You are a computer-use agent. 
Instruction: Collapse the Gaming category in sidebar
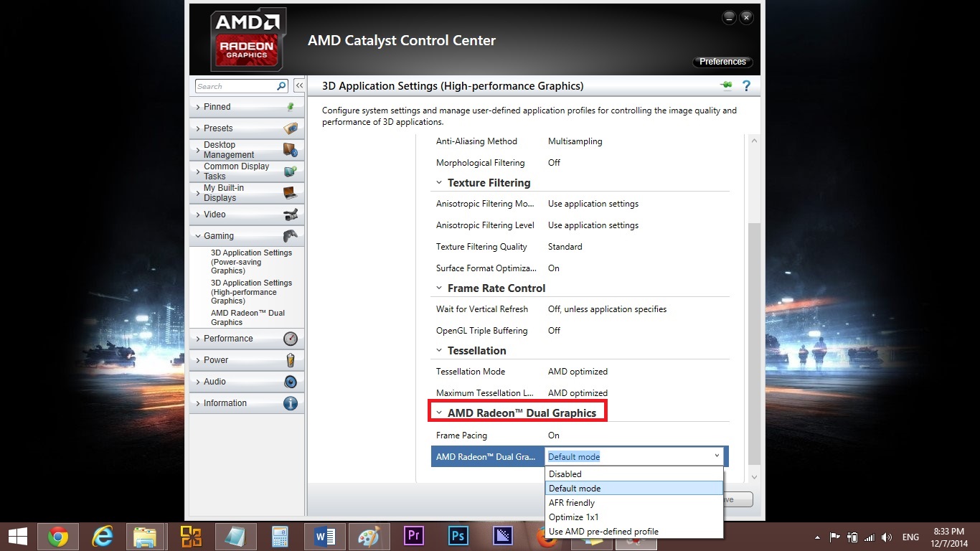coord(247,236)
